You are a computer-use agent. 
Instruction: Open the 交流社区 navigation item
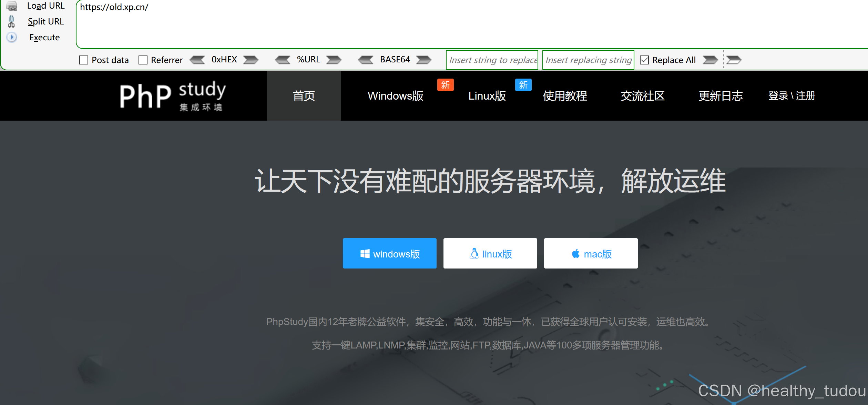pos(643,96)
